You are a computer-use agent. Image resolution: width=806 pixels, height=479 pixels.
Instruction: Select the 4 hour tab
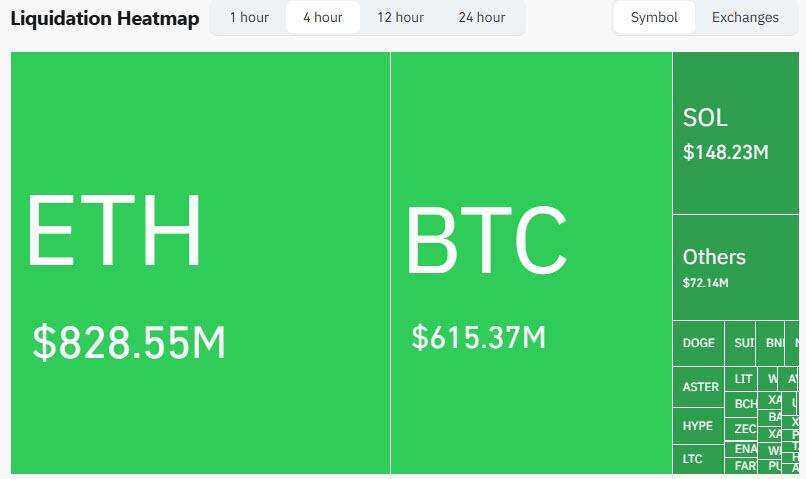[x=322, y=18]
